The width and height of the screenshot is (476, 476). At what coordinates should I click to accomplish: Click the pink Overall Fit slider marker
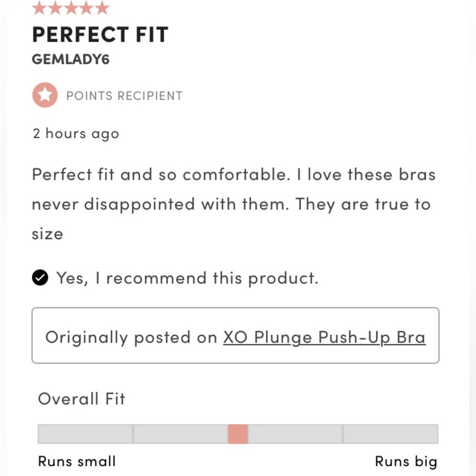tap(238, 434)
